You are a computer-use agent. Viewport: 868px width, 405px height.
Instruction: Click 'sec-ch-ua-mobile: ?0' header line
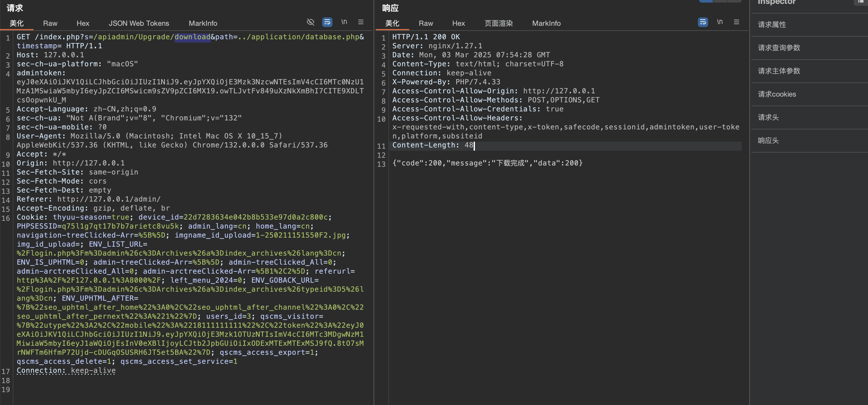pos(62,127)
